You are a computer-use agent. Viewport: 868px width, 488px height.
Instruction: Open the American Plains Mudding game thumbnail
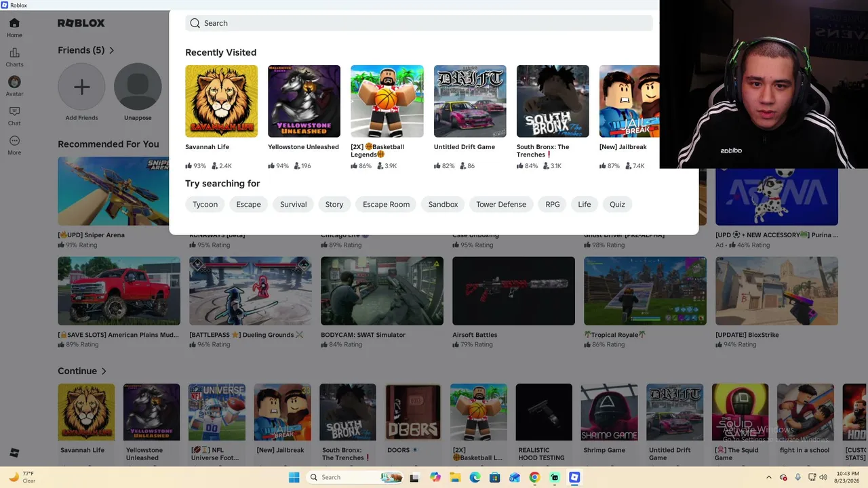click(x=119, y=291)
